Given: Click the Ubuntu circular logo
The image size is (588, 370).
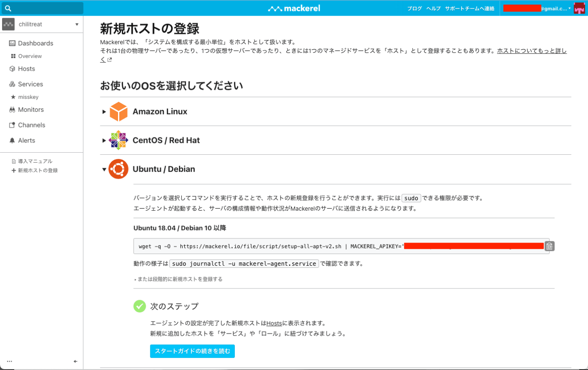Looking at the screenshot, I should point(118,169).
